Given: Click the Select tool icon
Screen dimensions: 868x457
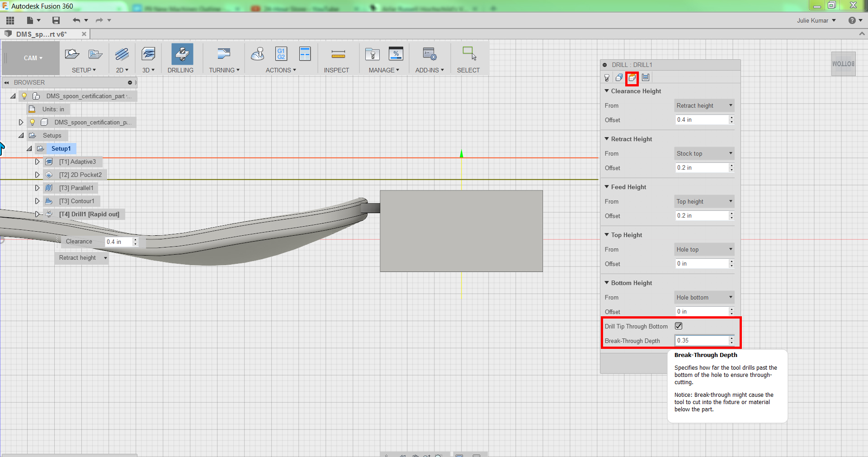Looking at the screenshot, I should (469, 53).
